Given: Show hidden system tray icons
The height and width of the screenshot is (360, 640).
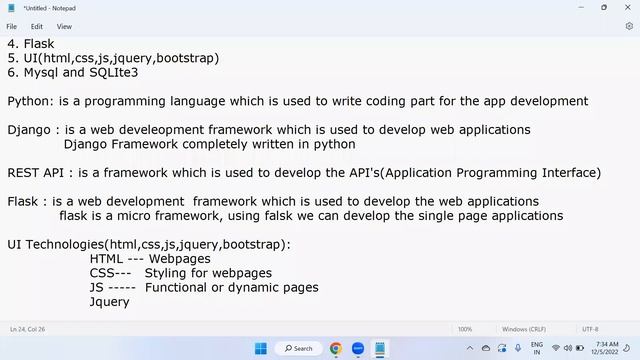Looking at the screenshot, I should click(470, 349).
